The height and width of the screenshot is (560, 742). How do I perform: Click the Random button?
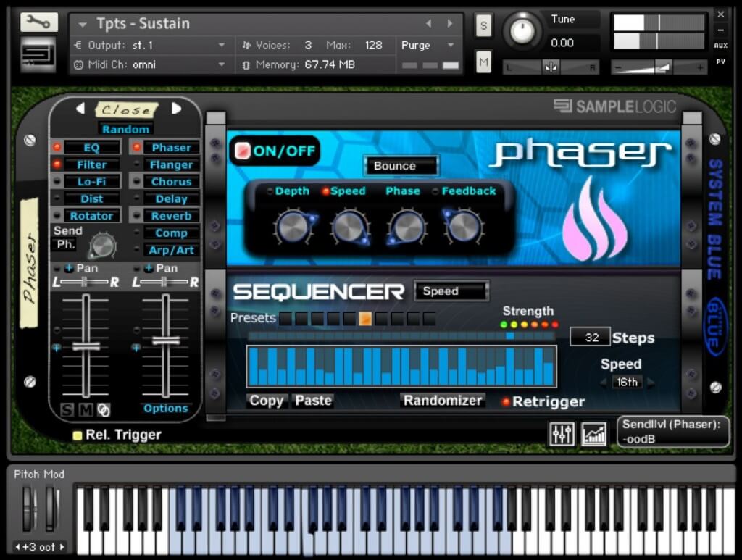coord(125,129)
